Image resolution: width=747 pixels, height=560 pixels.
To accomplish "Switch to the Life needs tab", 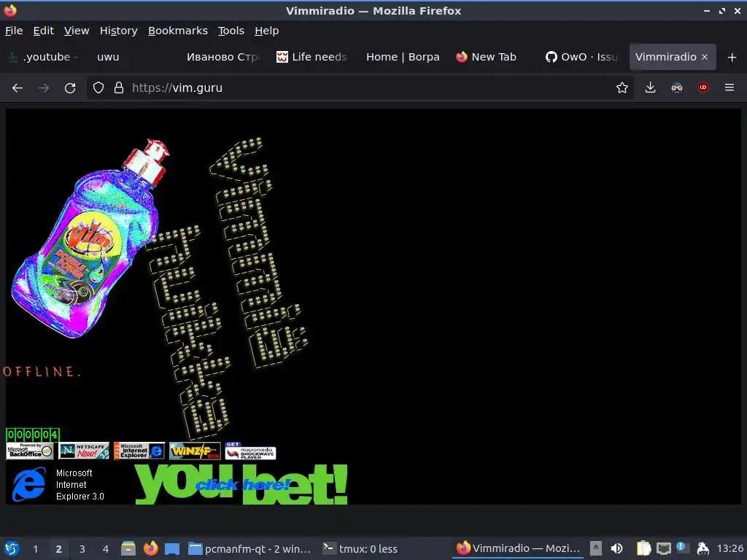I will pos(312,57).
